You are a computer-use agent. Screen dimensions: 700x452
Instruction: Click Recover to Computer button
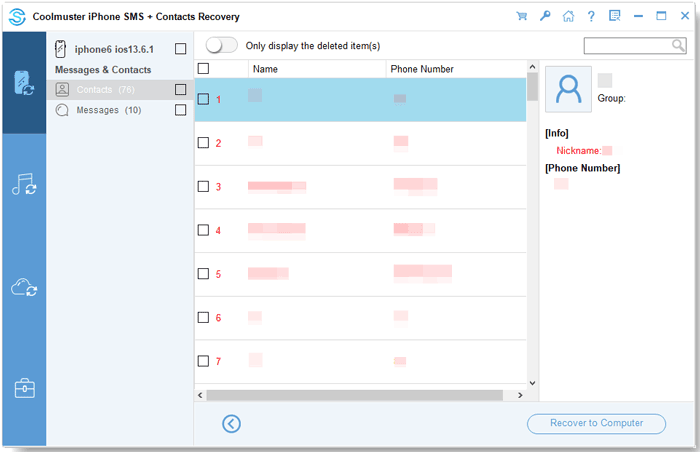(596, 423)
